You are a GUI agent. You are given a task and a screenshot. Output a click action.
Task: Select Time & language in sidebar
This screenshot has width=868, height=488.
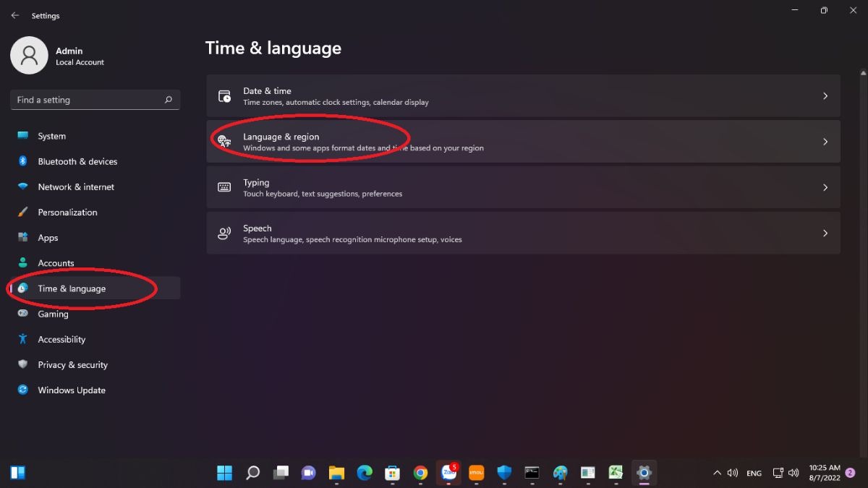(x=95, y=288)
